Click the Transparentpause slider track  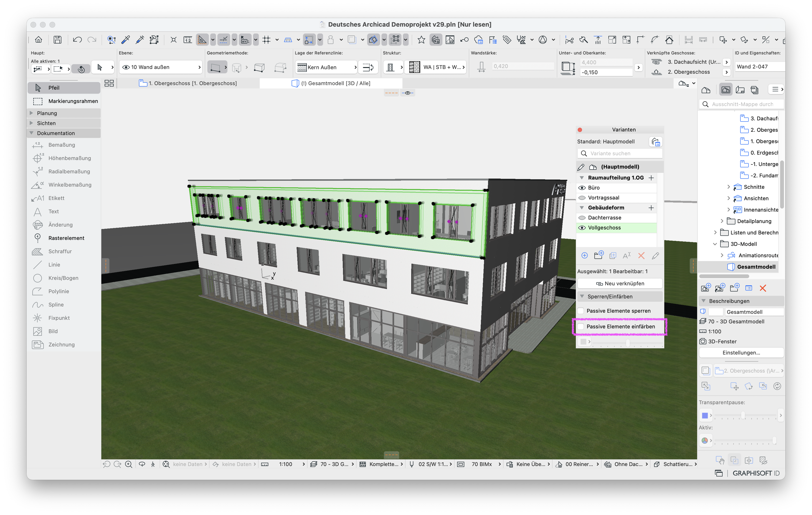point(745,415)
